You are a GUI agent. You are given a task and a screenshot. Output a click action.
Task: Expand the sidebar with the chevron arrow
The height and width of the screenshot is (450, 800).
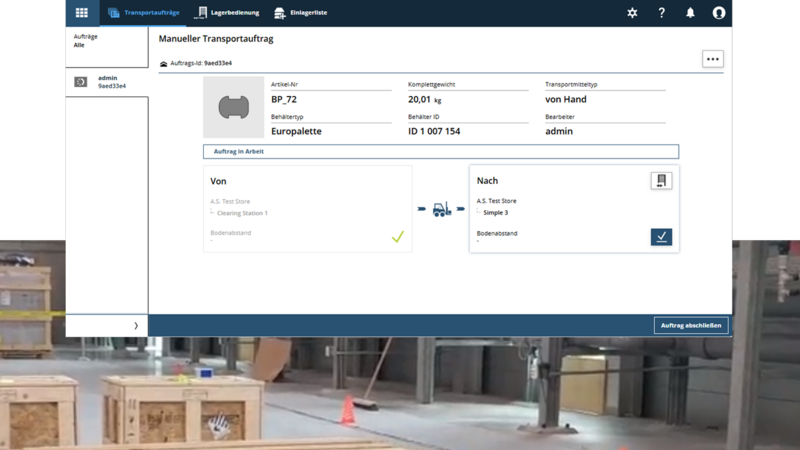tap(136, 326)
